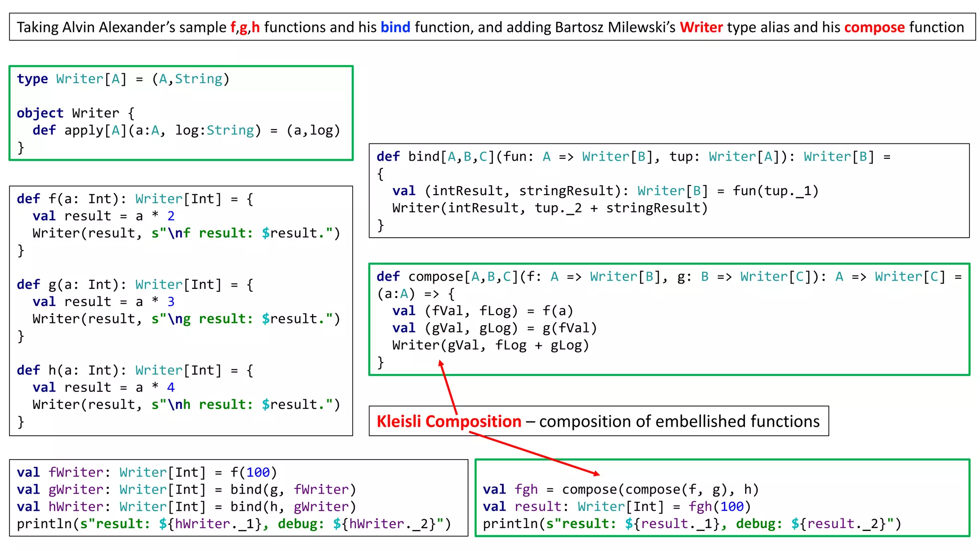Click 'Writer(gVal, fLog + gLog)' line
980x551 pixels.
490,345
